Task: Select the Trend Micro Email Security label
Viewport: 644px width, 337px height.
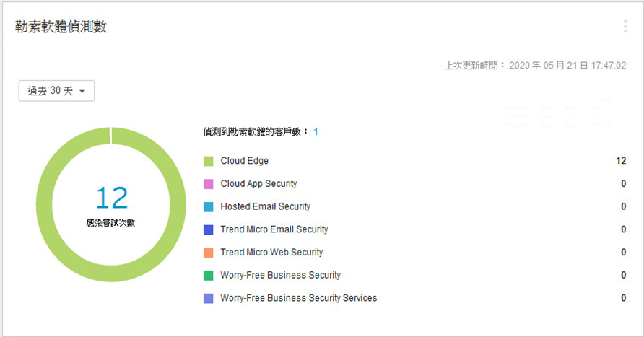Action: click(274, 229)
